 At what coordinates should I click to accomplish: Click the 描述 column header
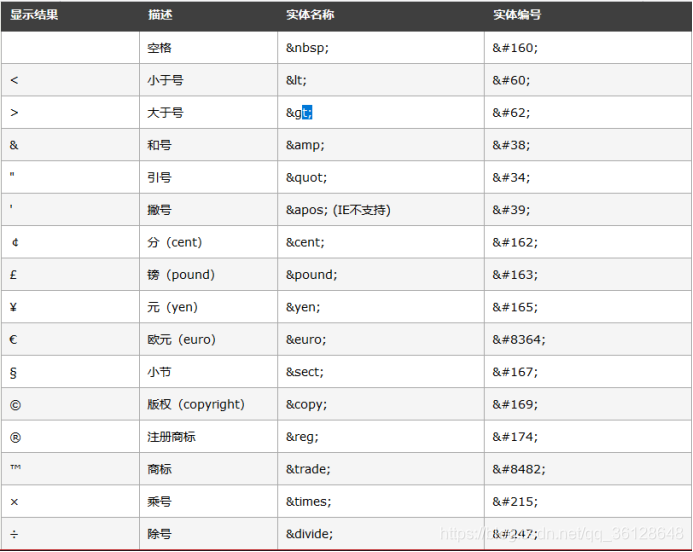160,15
